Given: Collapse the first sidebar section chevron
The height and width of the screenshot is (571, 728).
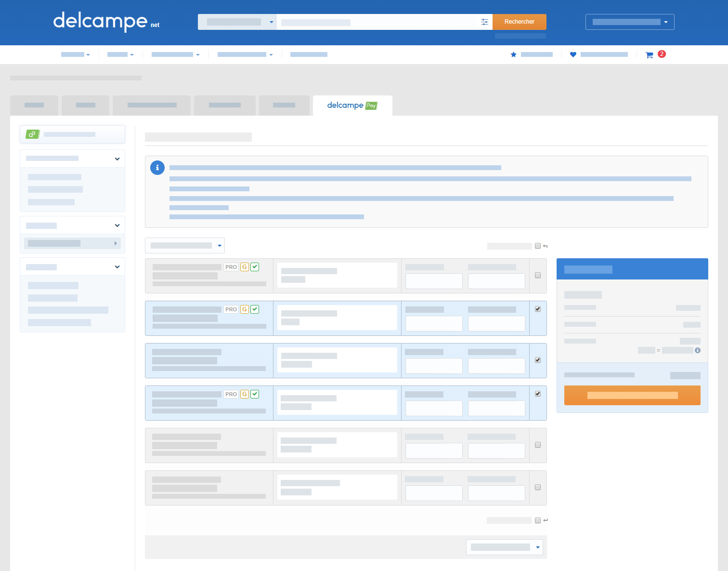Looking at the screenshot, I should pos(117,159).
